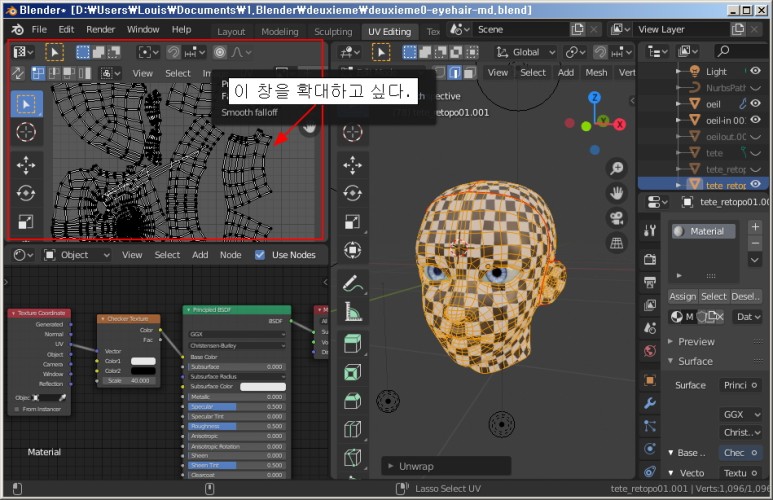Uncheck the Use Nodes checkbox
Screen dimensions: 773x500
pyautogui.click(x=260, y=255)
